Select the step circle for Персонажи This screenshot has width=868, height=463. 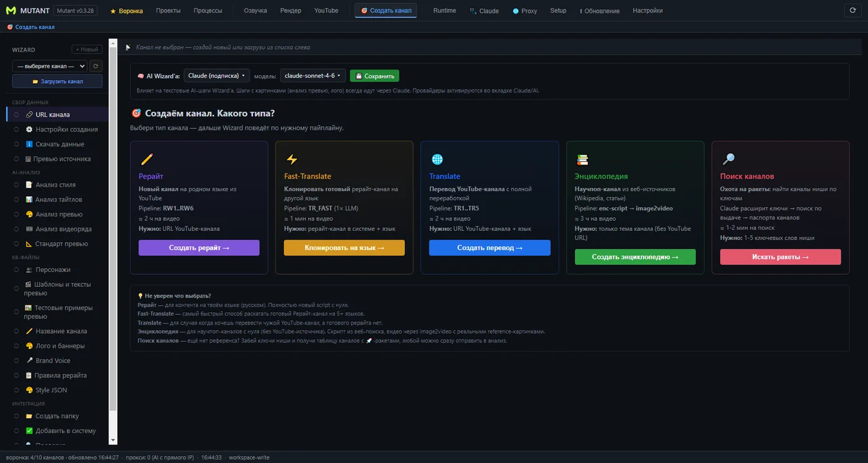[x=17, y=270]
